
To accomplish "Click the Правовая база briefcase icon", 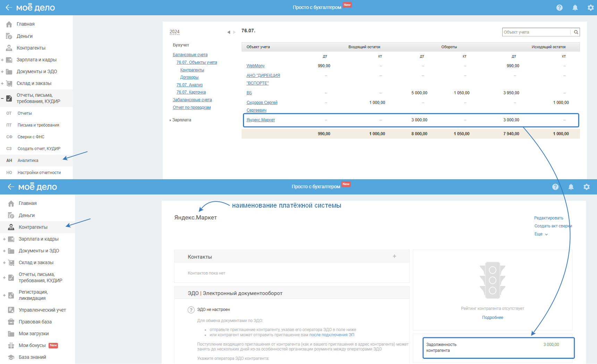I will point(11,322).
